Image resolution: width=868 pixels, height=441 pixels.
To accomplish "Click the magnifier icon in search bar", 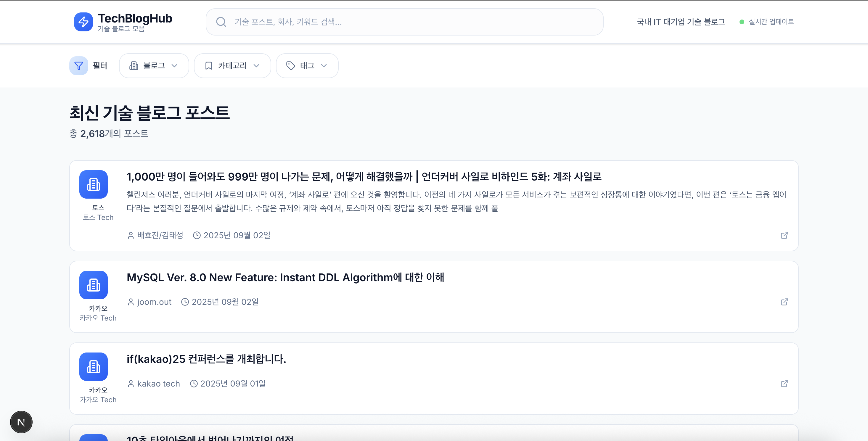I will 221,22.
